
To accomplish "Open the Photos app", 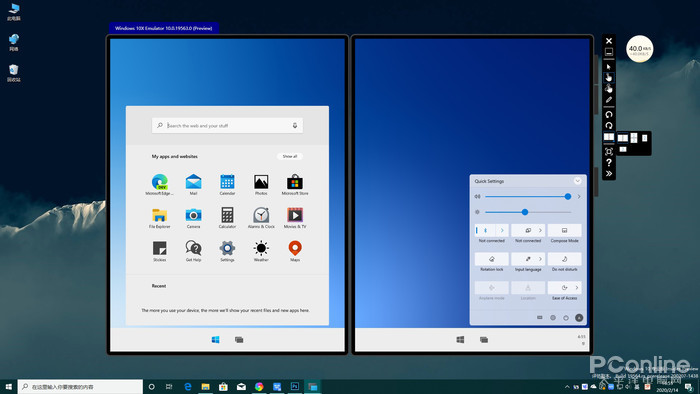I will (261, 184).
